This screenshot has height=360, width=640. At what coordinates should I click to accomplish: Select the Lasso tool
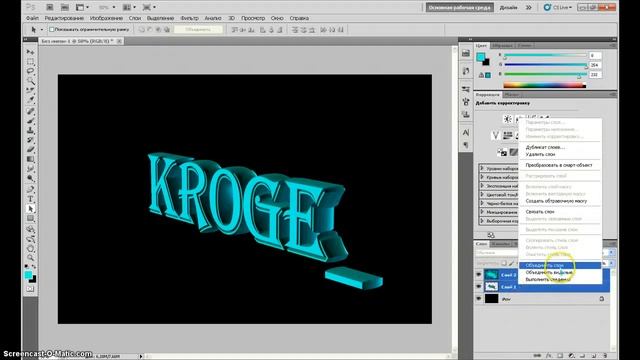click(31, 71)
